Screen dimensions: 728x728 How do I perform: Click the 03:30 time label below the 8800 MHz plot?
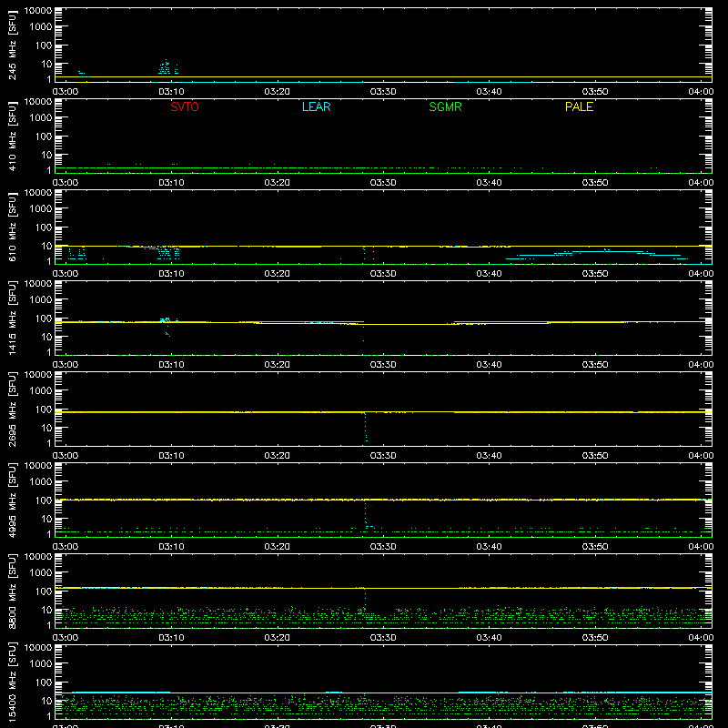tap(383, 638)
